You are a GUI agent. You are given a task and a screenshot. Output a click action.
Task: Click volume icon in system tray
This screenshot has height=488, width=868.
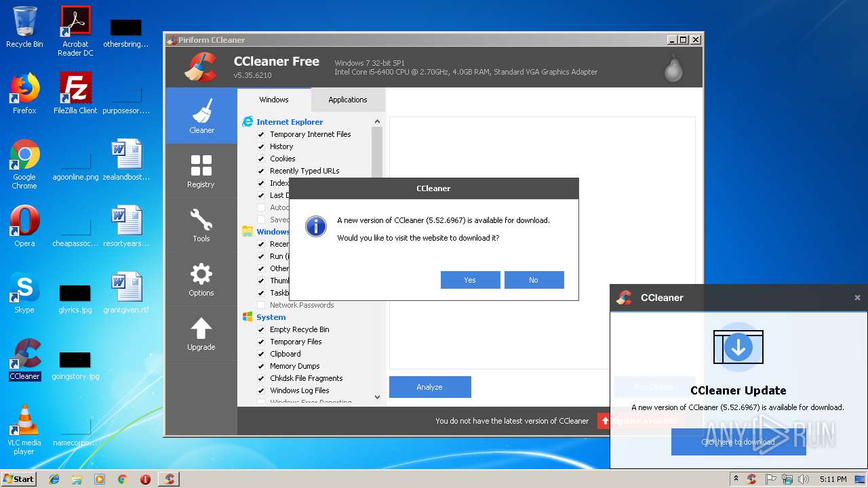point(804,479)
